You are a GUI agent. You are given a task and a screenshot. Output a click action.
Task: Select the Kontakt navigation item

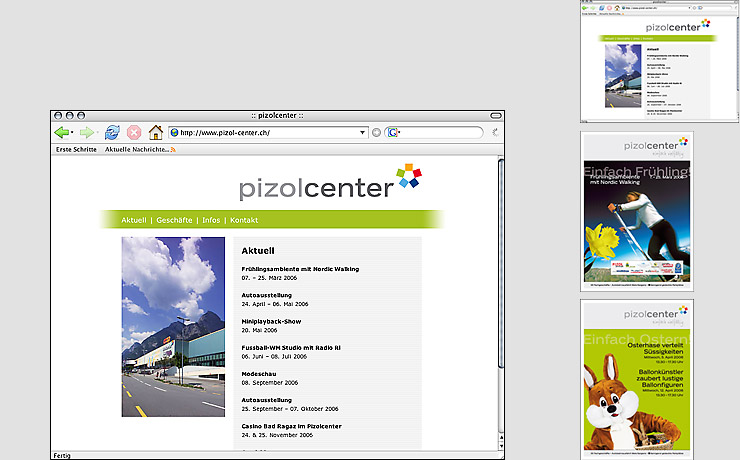pyautogui.click(x=244, y=220)
